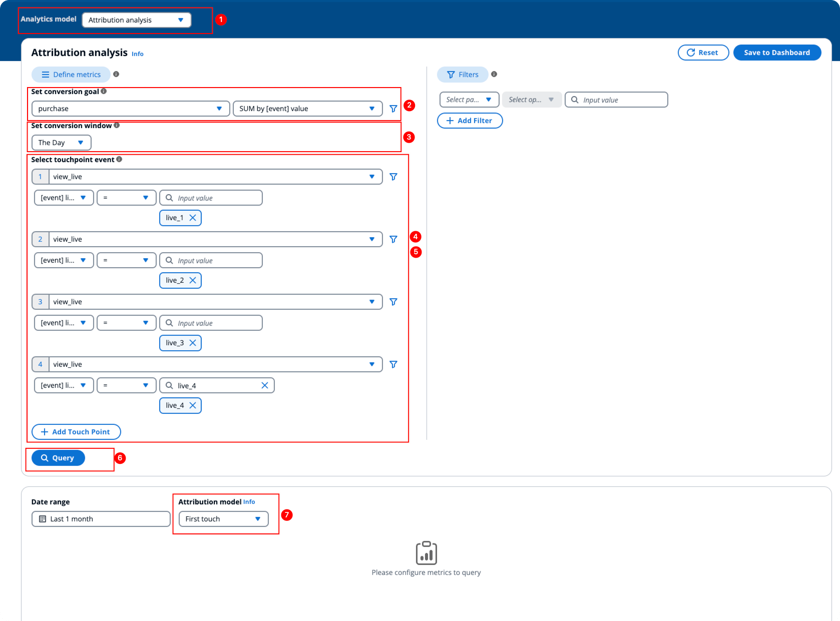840x621 pixels.
Task: Click the calendar icon in Date range
Action: (43, 519)
